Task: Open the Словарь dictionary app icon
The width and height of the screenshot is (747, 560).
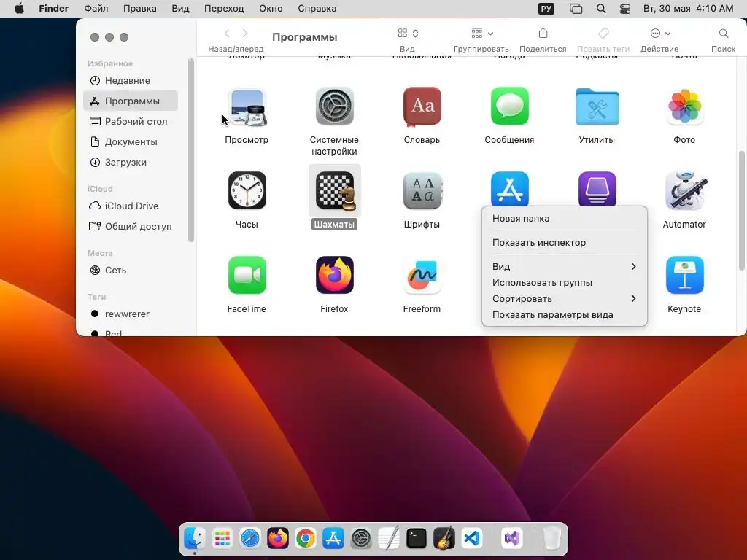Action: tap(422, 106)
